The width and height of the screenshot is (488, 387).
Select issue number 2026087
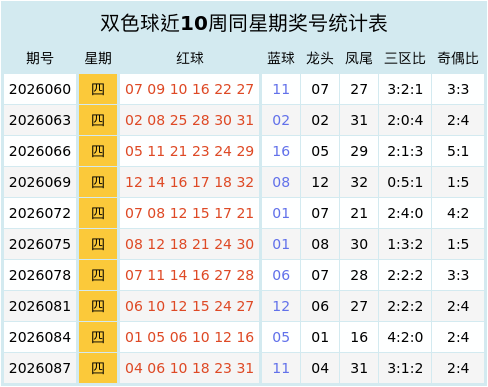40,368
